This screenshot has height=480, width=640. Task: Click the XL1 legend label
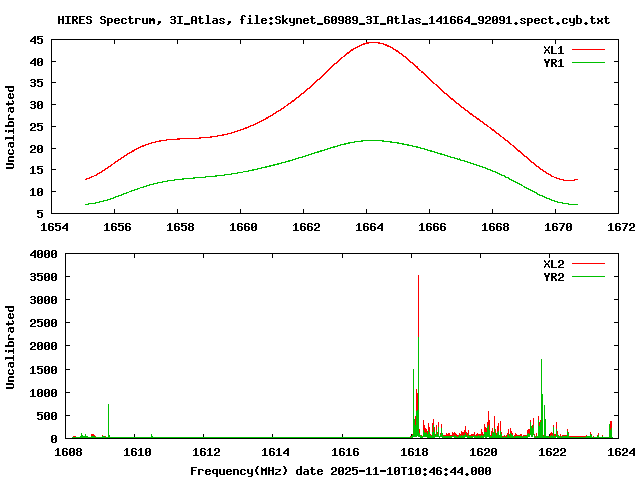coord(553,49)
